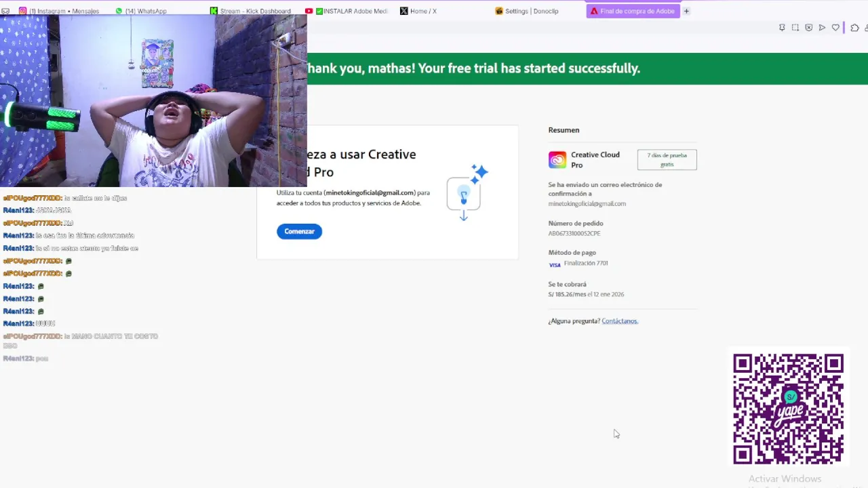868x488 pixels.
Task: Click the Número de pedido label
Action: pos(576,224)
